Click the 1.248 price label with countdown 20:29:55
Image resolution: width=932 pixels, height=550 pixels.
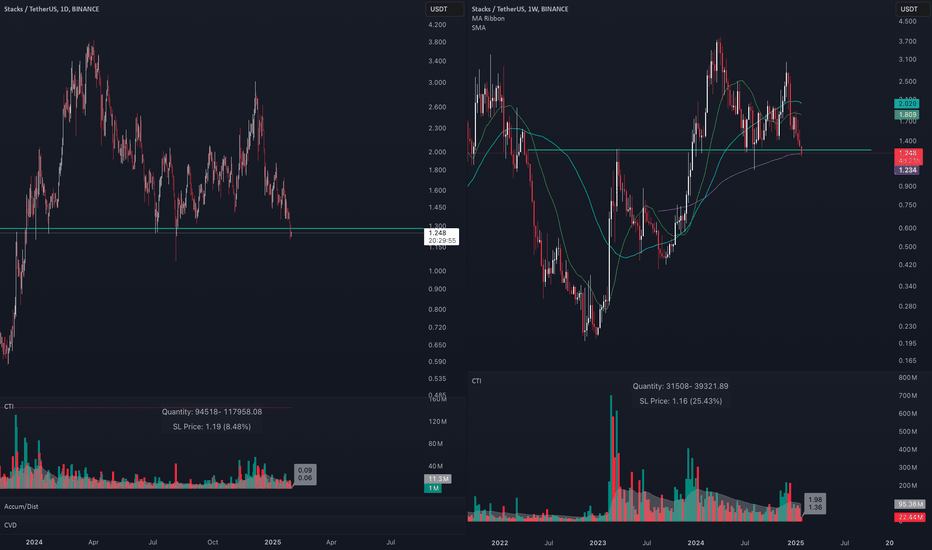(x=442, y=237)
